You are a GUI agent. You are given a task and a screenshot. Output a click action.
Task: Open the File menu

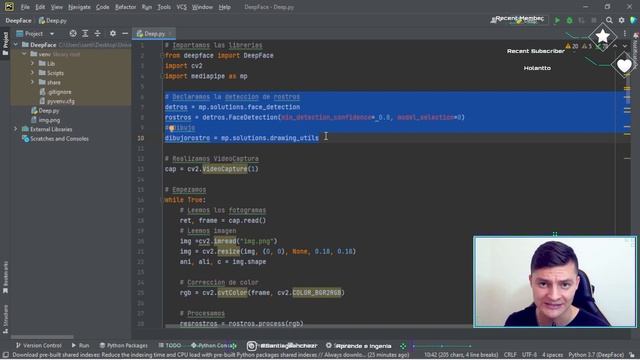click(x=25, y=7)
